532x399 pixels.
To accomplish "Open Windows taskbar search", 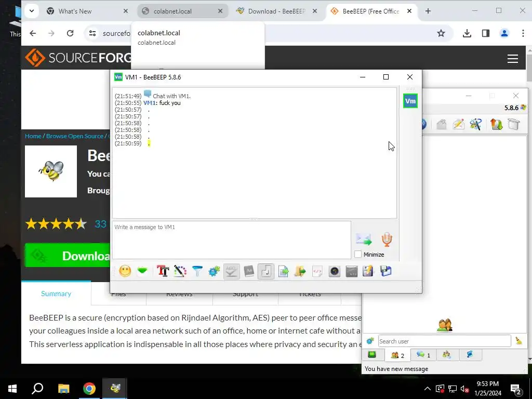I will 37,389.
